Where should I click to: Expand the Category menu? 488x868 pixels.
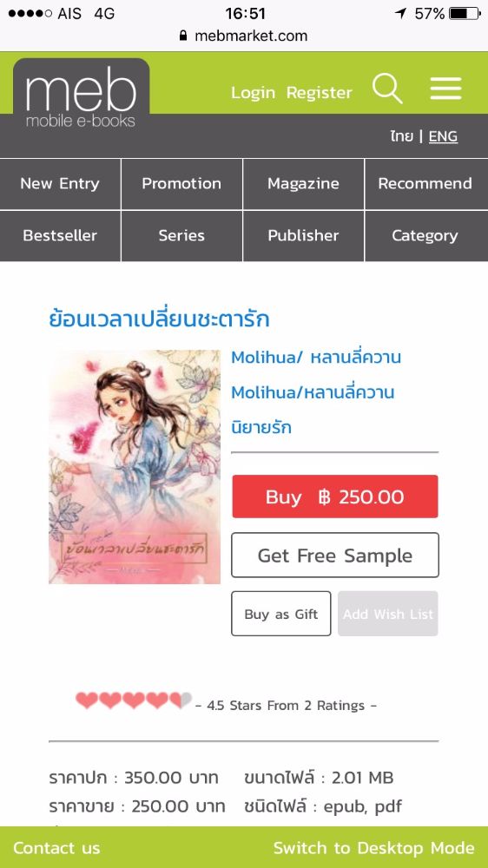tap(426, 236)
